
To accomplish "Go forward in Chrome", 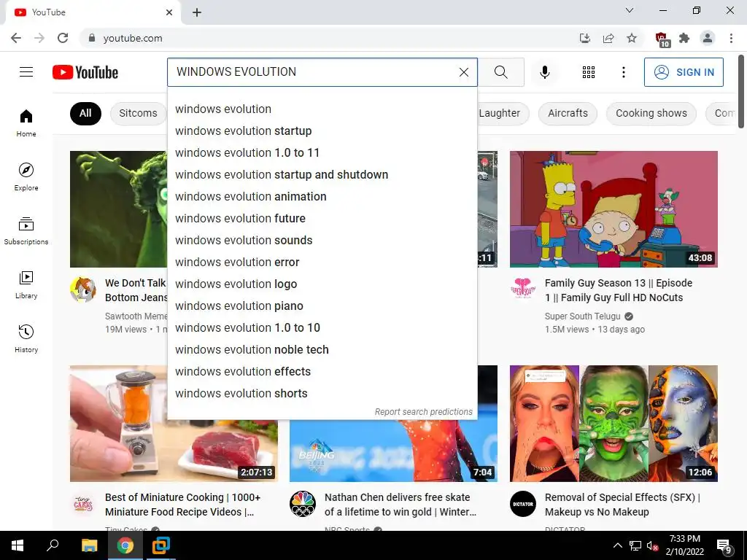I will pos(39,38).
